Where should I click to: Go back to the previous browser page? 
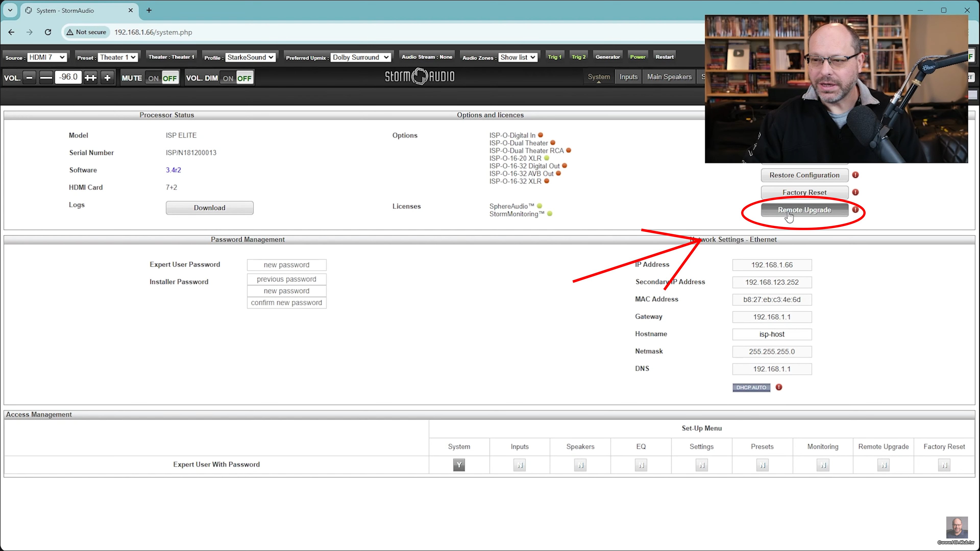11,32
